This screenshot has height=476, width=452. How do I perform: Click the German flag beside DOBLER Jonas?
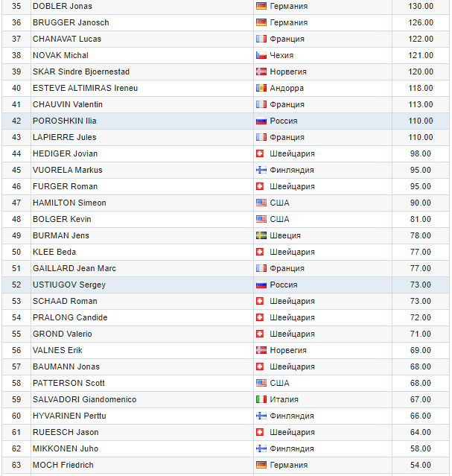tap(261, 6)
